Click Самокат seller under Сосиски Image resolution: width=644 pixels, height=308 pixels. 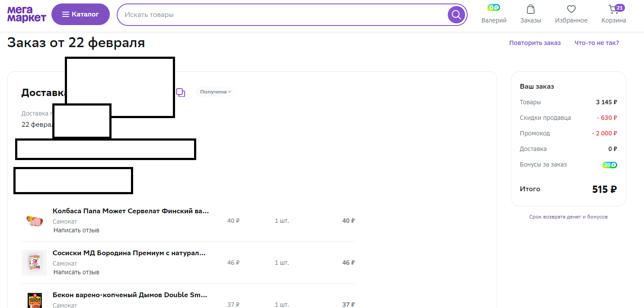pos(65,263)
